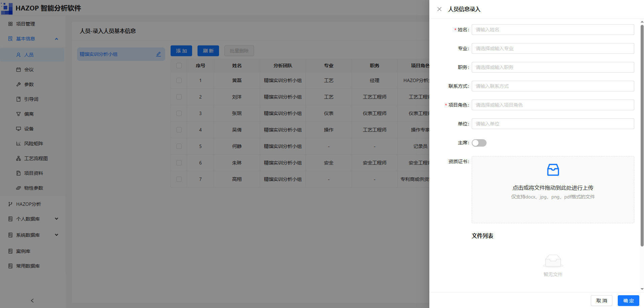The width and height of the screenshot is (644, 308).
Task: Open 风险矩阵 chart icon in sidebar
Action: pyautogui.click(x=19, y=144)
